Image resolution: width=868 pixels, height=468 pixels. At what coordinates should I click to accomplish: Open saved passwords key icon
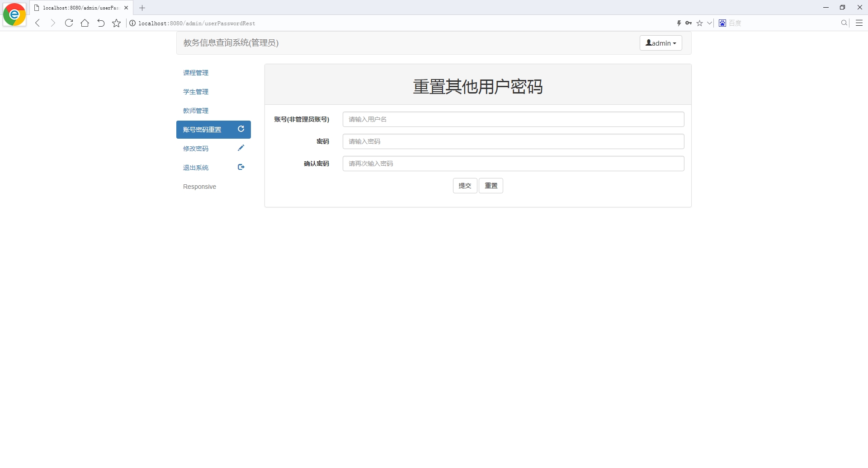click(689, 23)
